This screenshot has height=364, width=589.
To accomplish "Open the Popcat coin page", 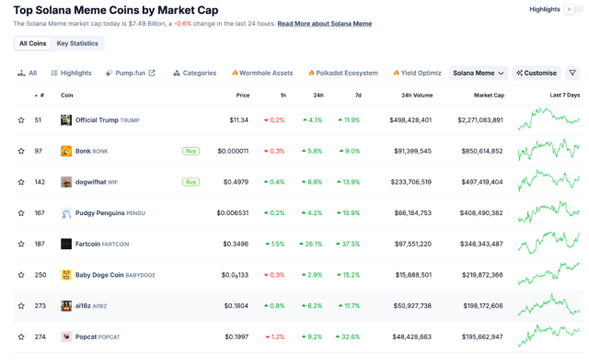I will coord(98,336).
